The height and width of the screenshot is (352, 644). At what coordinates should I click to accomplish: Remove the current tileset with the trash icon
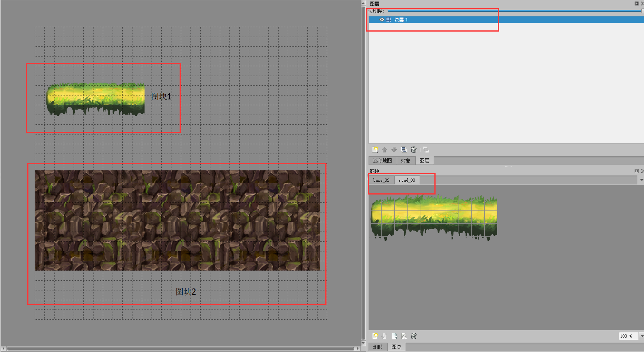click(414, 336)
